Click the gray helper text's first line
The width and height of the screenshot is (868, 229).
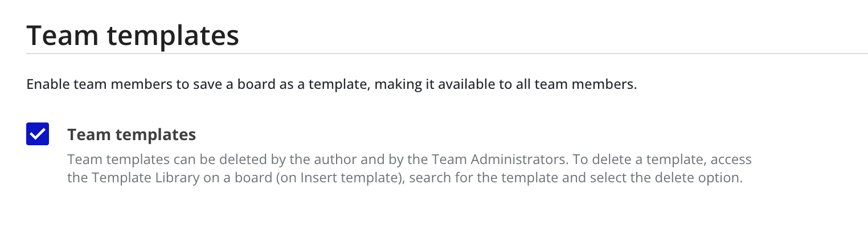tap(409, 159)
